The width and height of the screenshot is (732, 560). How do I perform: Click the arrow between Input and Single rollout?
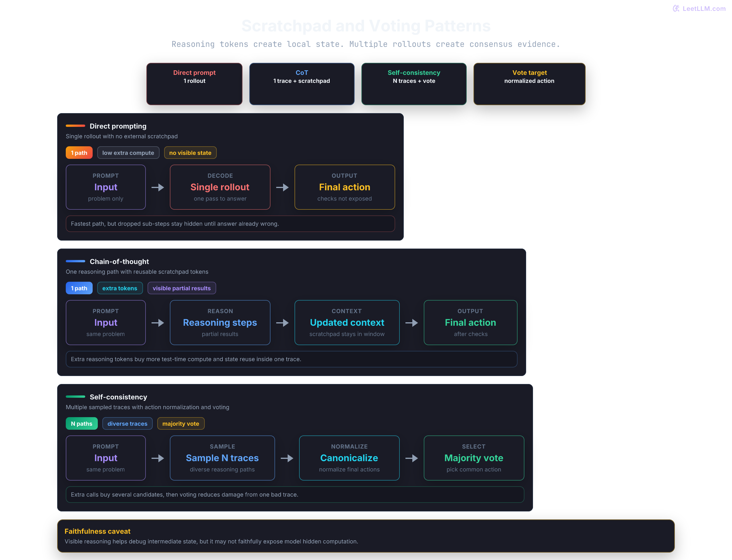[x=158, y=187]
